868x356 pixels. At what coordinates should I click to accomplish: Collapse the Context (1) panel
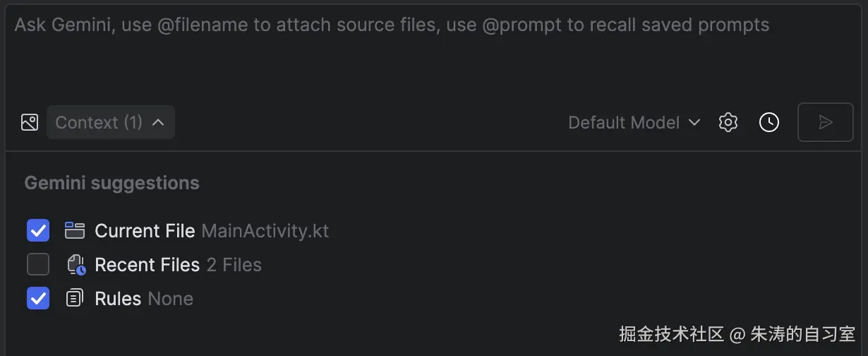click(110, 122)
